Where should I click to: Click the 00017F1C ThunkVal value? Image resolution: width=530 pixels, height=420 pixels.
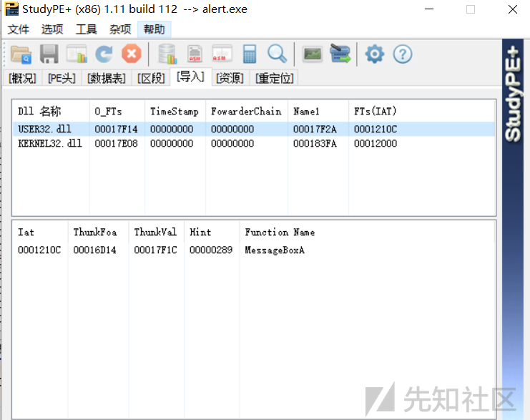coord(155,250)
